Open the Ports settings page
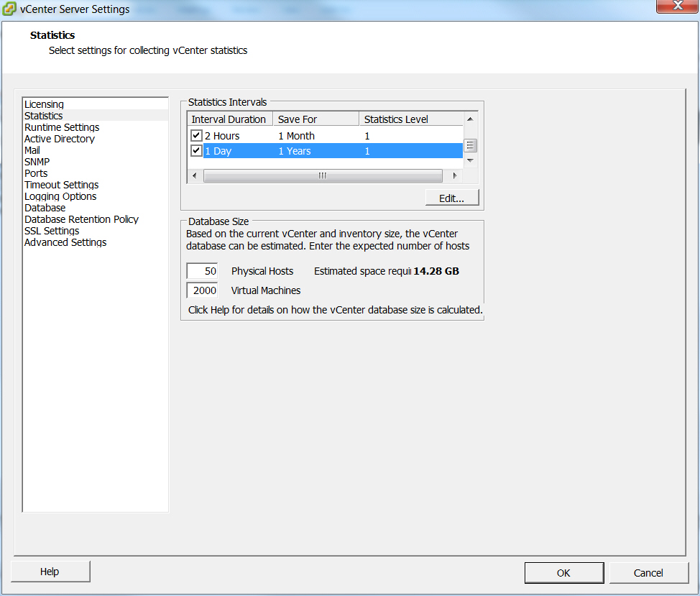This screenshot has height=596, width=700. pyautogui.click(x=36, y=173)
